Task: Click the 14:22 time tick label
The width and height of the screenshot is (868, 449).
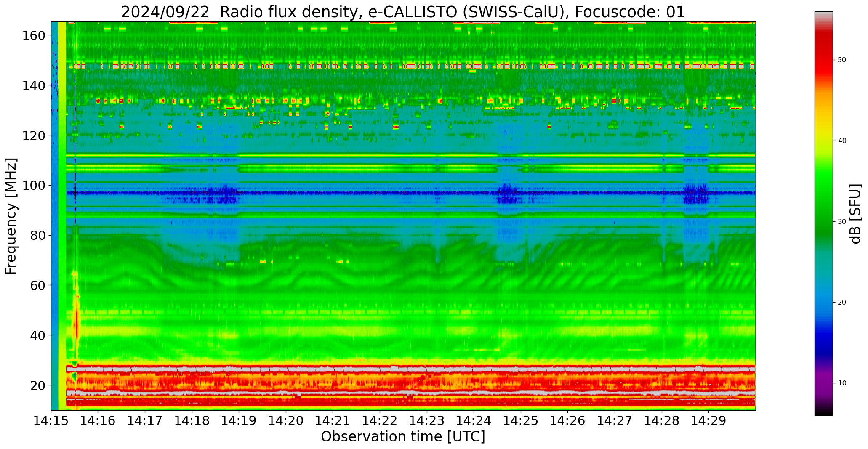Action: [x=380, y=420]
